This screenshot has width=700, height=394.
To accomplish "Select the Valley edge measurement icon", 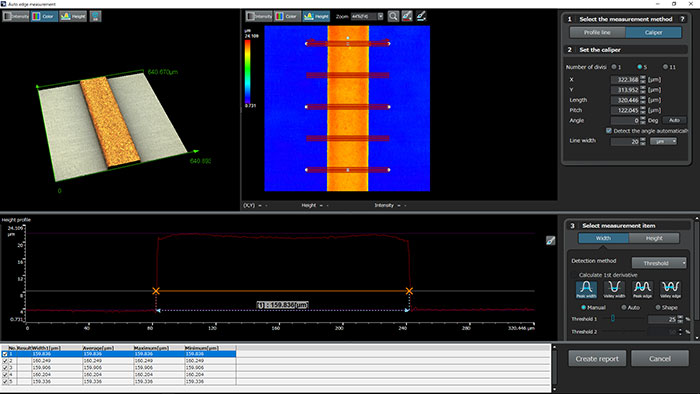I will [671, 289].
